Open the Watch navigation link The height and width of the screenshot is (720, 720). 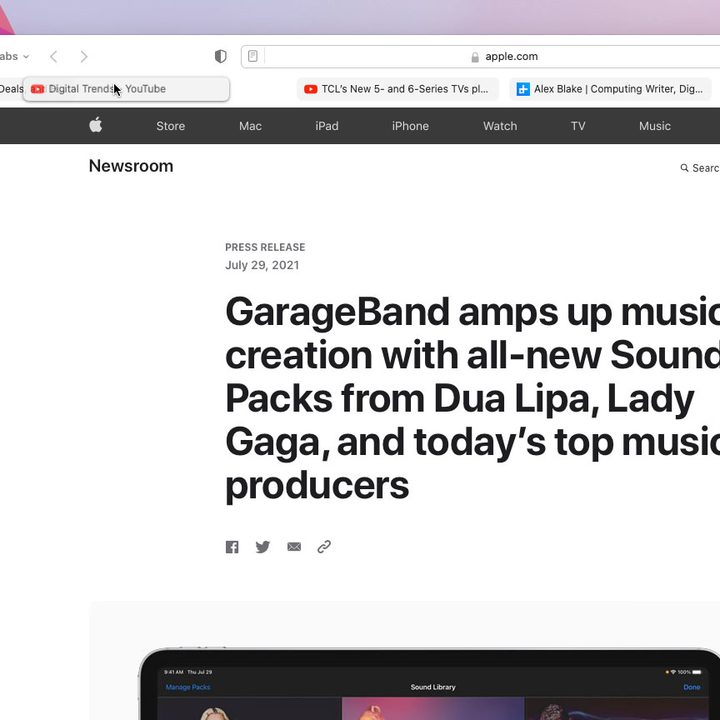point(500,126)
